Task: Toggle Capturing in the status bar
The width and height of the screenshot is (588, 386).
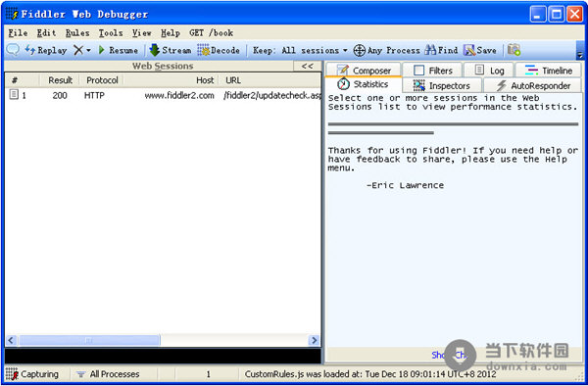Action: [32, 374]
